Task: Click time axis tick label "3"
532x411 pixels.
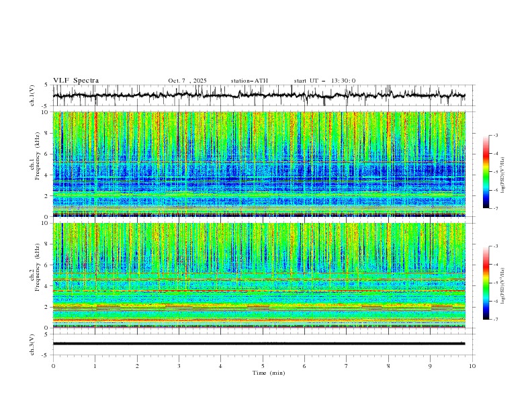Action: (x=179, y=366)
